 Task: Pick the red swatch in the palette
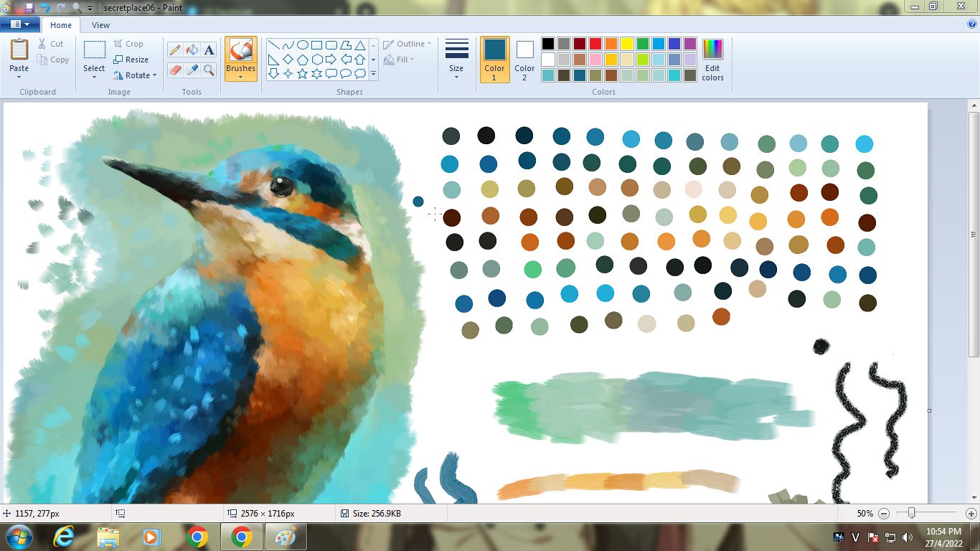pos(595,44)
